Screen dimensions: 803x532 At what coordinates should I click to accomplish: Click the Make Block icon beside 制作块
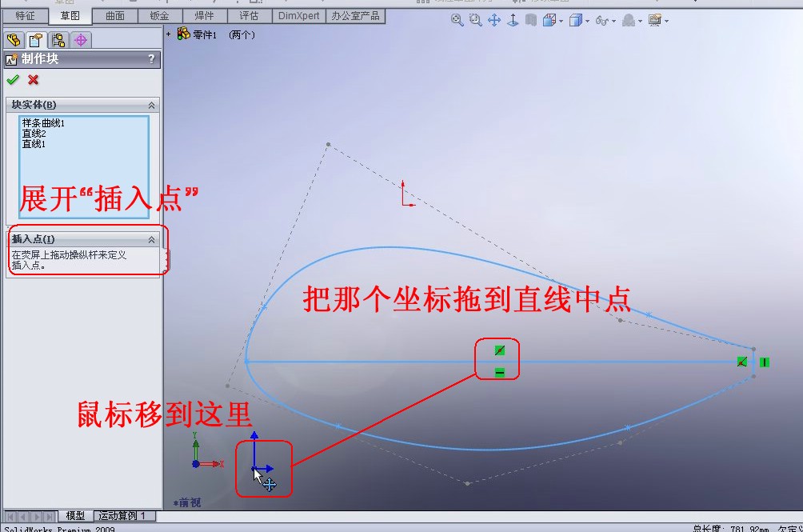click(11, 59)
